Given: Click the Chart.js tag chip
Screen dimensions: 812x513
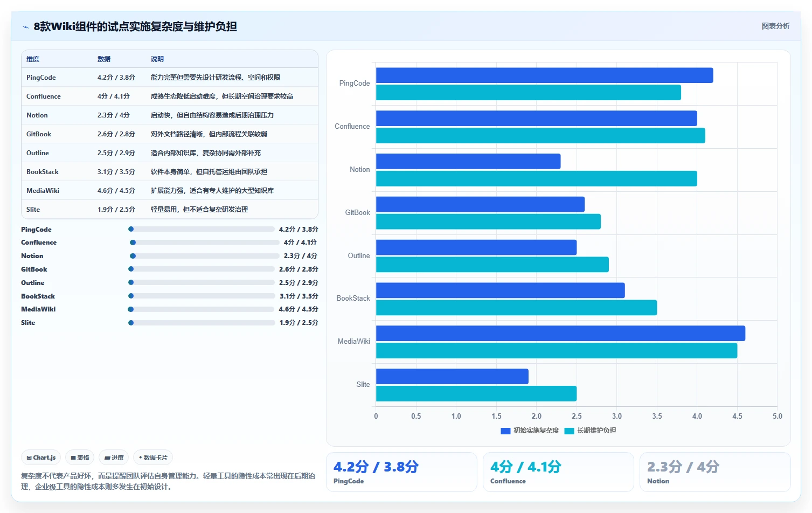Looking at the screenshot, I should (41, 457).
